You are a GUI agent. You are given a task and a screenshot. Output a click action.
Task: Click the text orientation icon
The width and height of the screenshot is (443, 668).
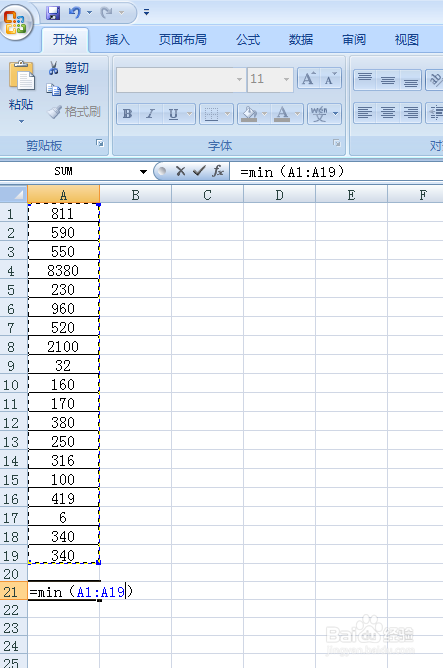pyautogui.click(x=435, y=79)
